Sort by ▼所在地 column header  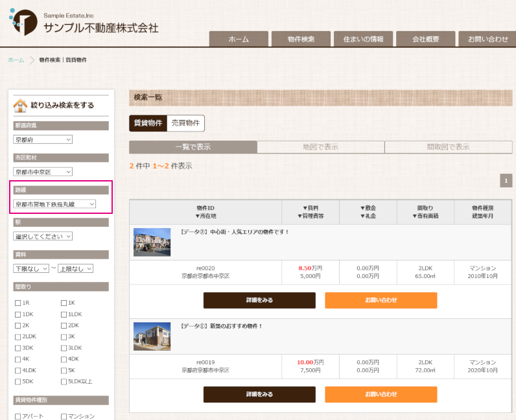pyautogui.click(x=205, y=216)
